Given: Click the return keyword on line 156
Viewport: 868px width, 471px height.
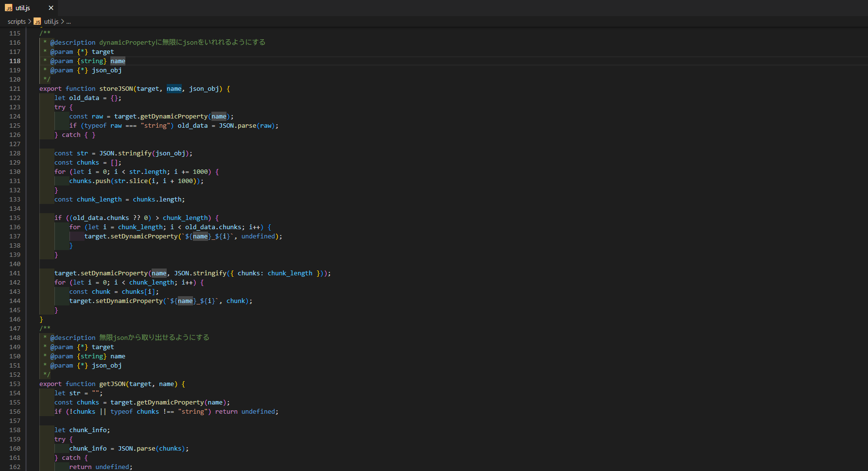Looking at the screenshot, I should coord(226,412).
